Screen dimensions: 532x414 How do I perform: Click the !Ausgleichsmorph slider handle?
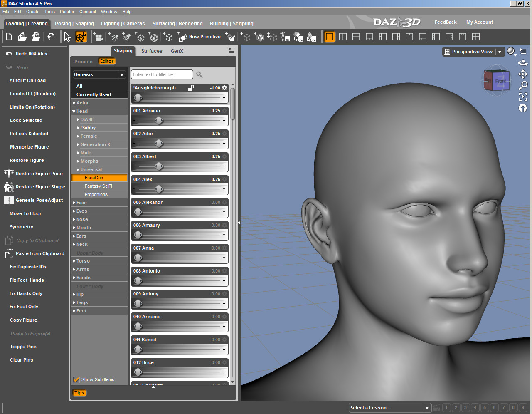coord(138,98)
